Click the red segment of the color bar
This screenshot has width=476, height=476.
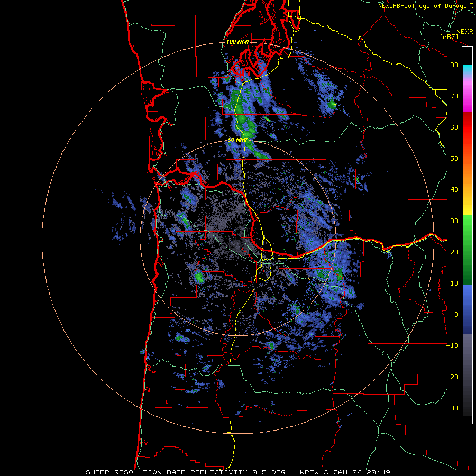(467, 130)
